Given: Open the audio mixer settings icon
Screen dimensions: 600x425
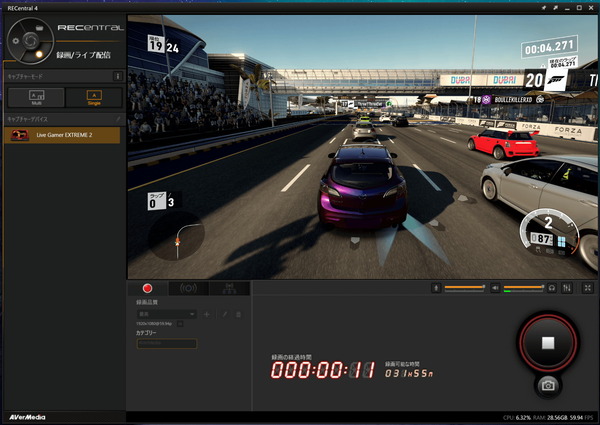Looking at the screenshot, I should pyautogui.click(x=567, y=288).
